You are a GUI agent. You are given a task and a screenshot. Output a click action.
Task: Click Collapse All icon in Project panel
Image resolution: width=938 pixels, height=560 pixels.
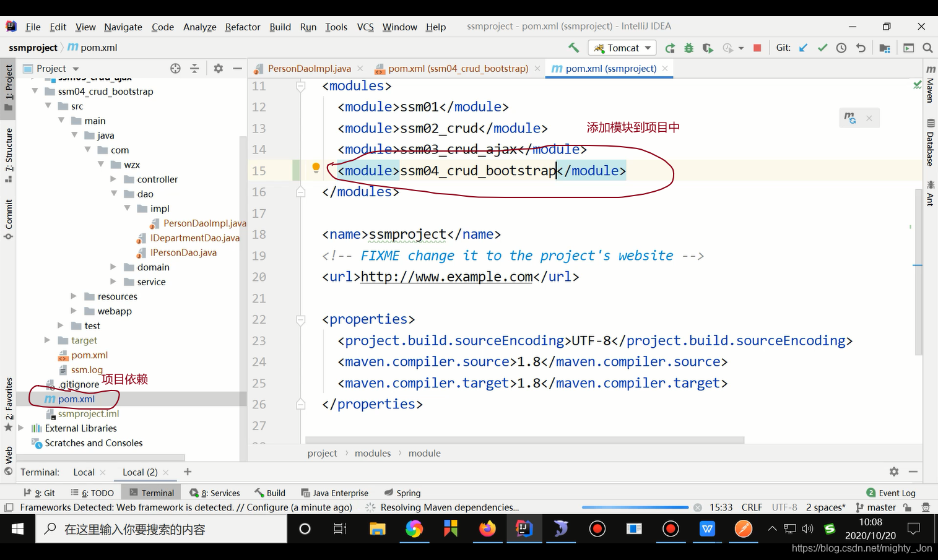point(194,68)
